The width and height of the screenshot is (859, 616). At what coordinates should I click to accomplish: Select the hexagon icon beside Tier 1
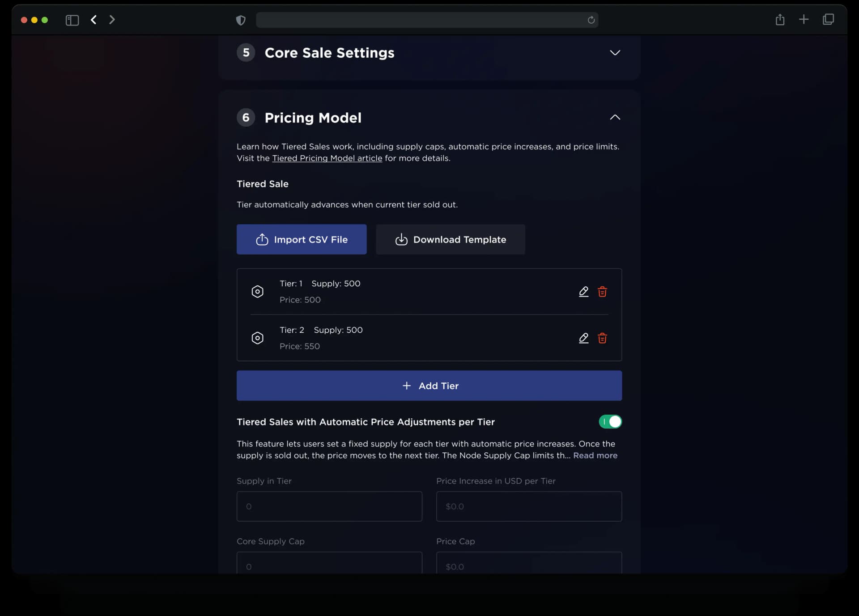[258, 291]
